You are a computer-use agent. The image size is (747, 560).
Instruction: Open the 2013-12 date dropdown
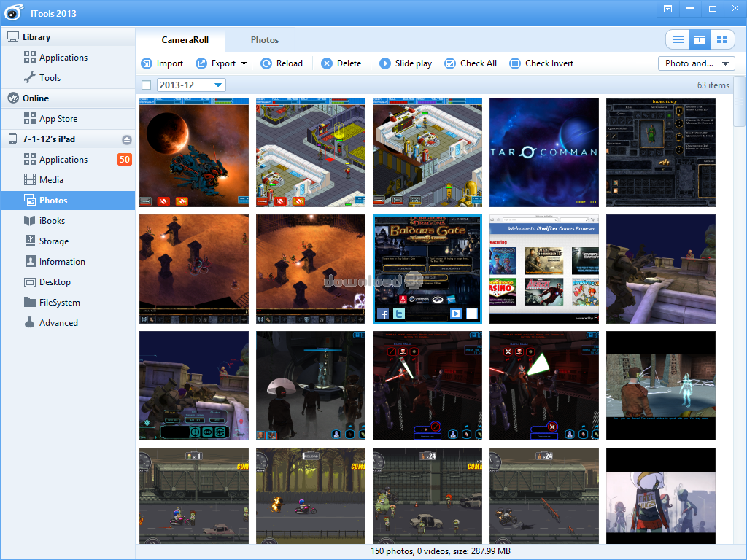(218, 85)
